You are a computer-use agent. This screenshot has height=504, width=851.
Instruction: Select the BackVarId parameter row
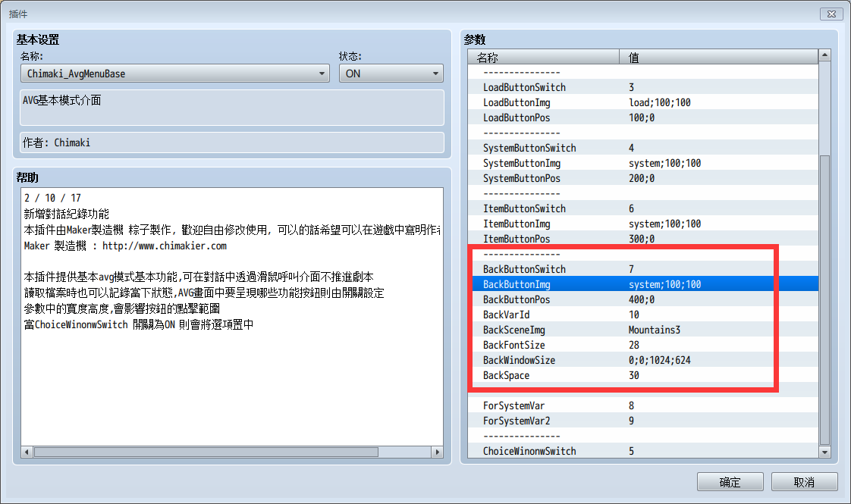pos(643,315)
